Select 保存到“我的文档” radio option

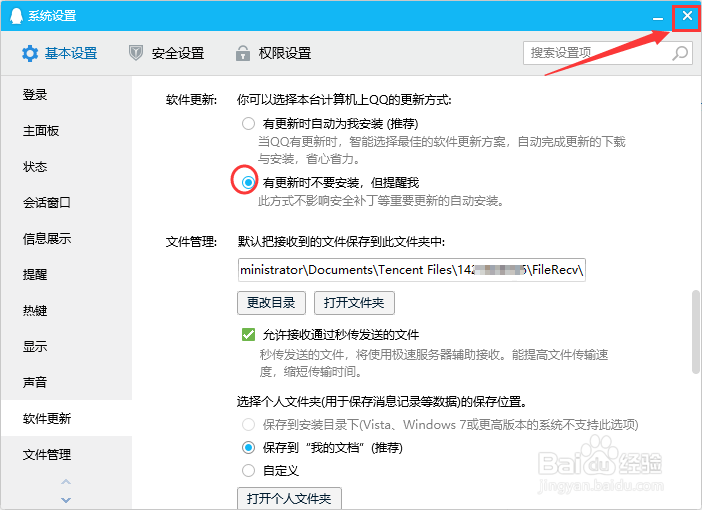248,447
